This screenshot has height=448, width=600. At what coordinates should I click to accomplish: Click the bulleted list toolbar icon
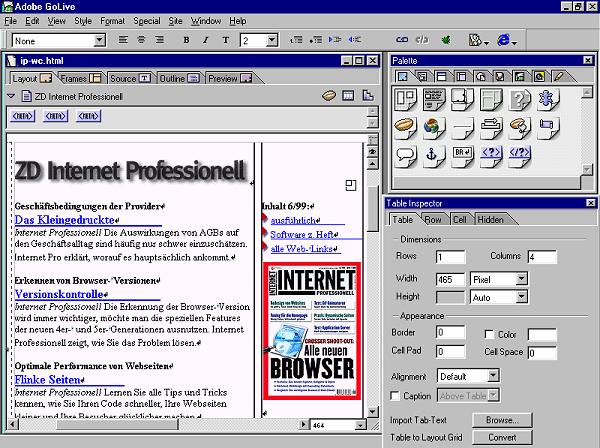tap(316, 40)
